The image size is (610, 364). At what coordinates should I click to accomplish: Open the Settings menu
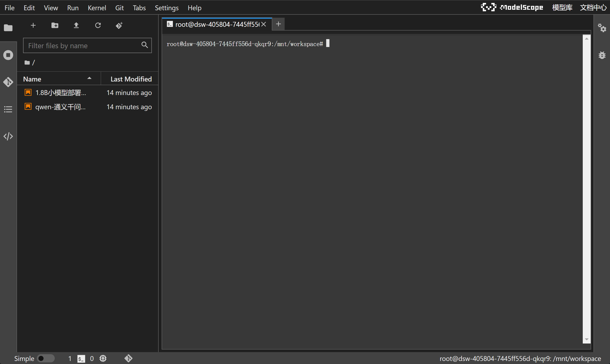click(167, 8)
